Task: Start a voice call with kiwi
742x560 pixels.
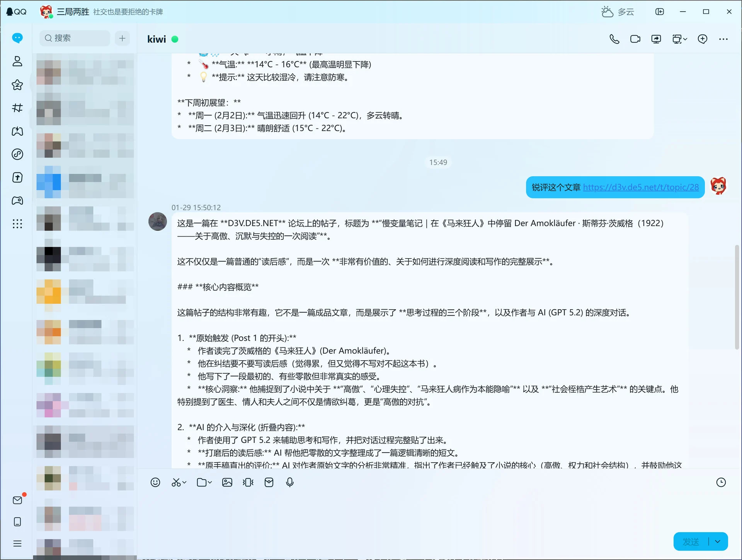Action: (x=614, y=39)
